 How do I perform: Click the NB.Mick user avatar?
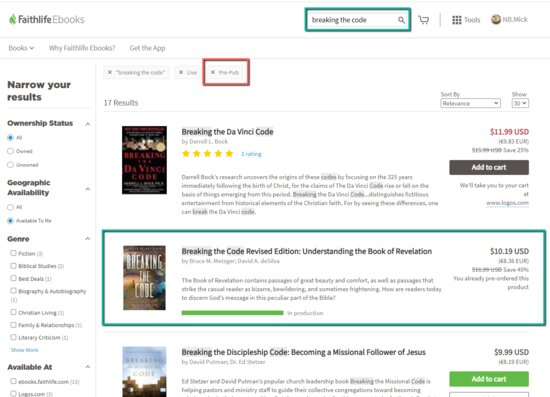(x=496, y=19)
